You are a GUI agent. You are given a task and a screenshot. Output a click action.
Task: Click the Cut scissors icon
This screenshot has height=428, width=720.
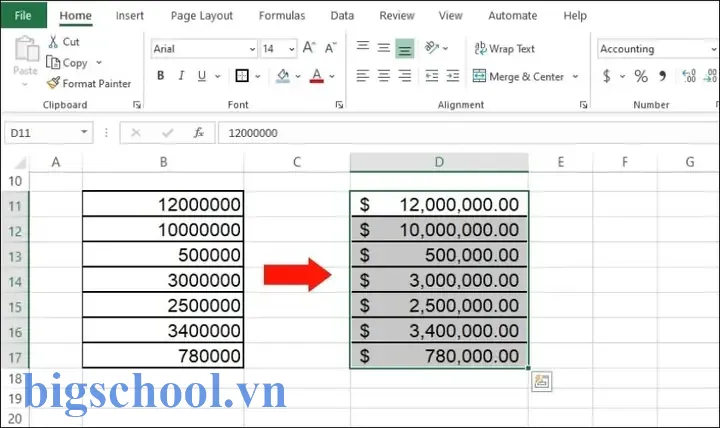[x=53, y=41]
